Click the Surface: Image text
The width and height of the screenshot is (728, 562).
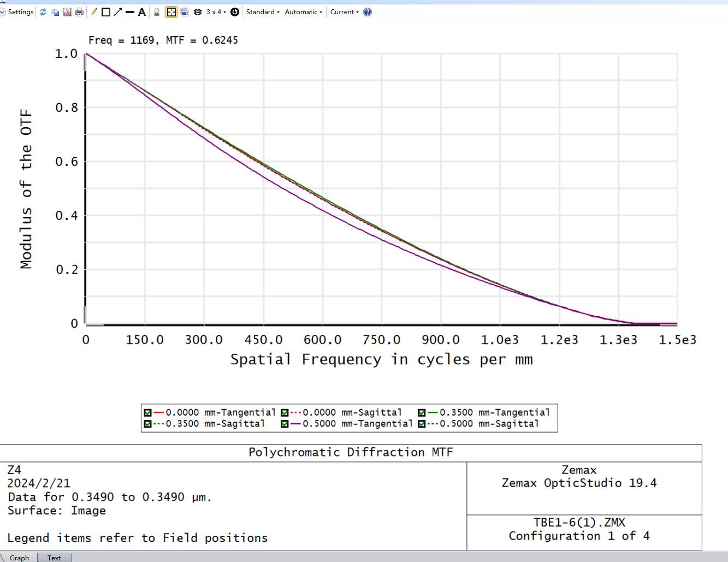pos(57,511)
